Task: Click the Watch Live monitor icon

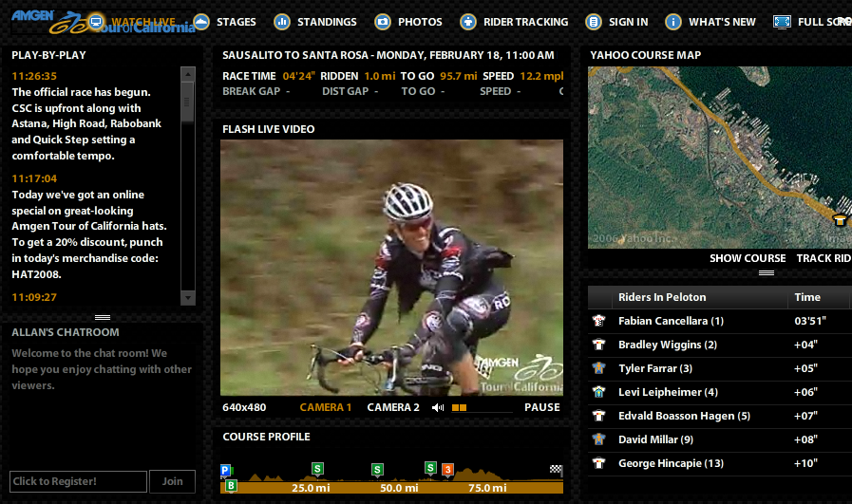Action: tap(96, 22)
